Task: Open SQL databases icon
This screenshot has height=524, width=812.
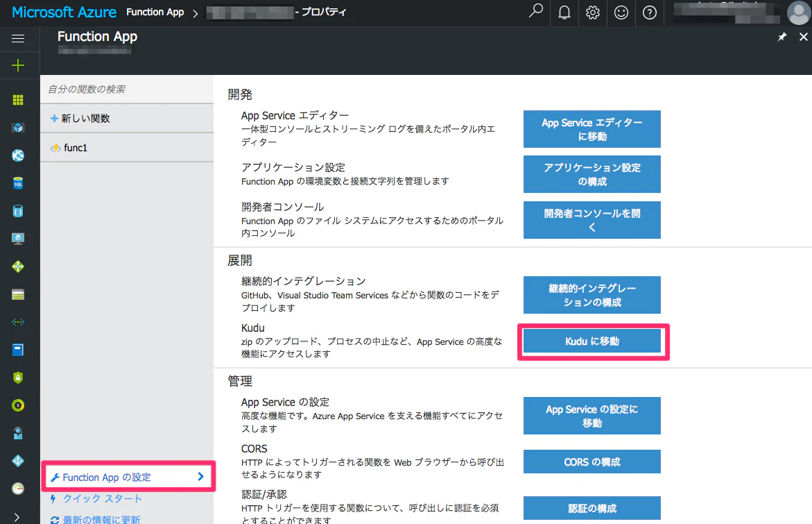Action: click(x=18, y=183)
